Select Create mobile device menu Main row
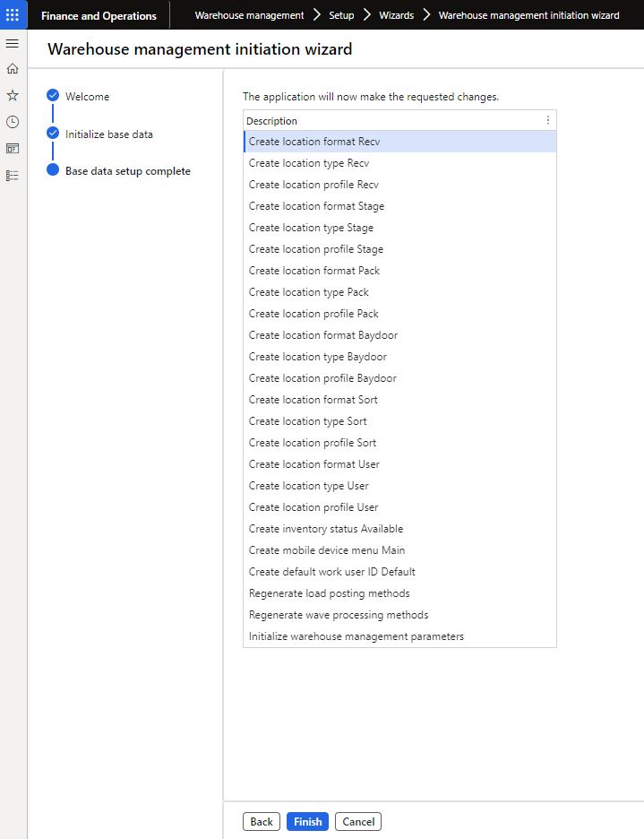 327,550
